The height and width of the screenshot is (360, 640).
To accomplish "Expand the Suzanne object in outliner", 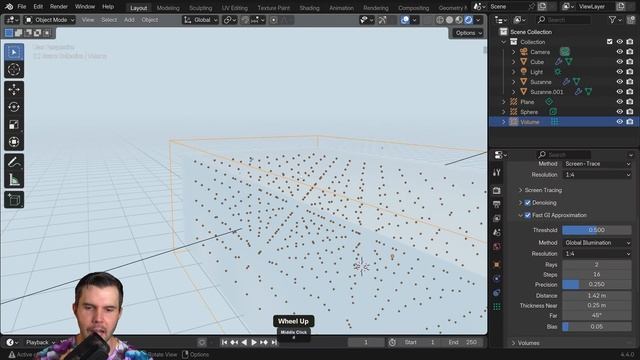I will [x=513, y=82].
